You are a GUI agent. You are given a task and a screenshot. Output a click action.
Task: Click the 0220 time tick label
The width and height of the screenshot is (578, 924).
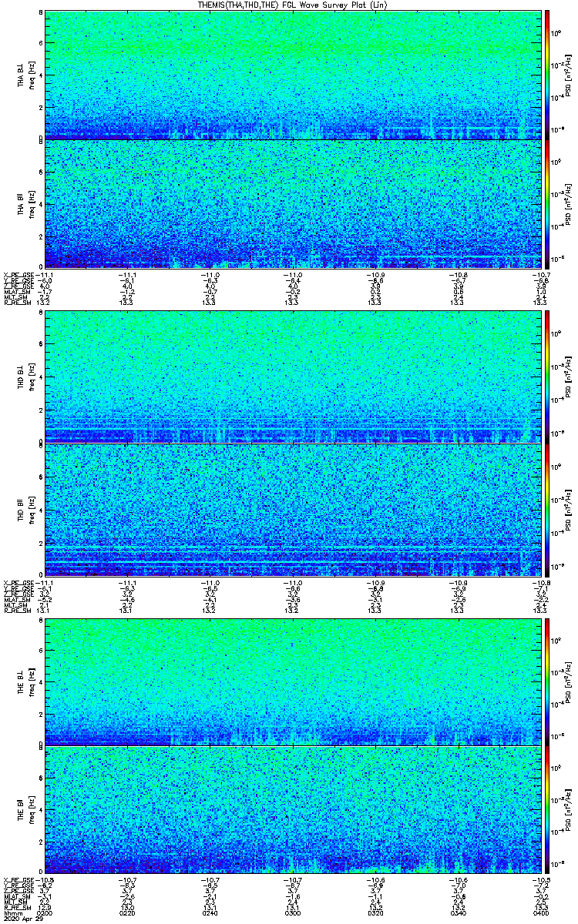pos(128,913)
